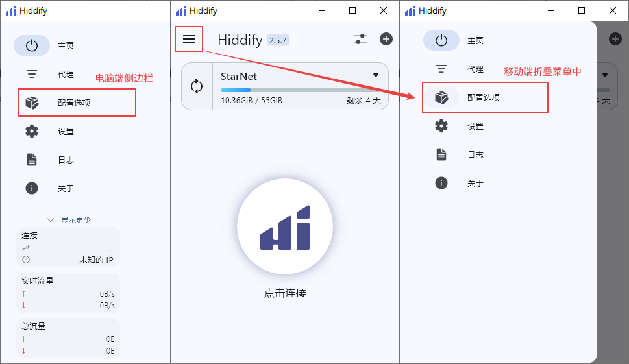Screen dimensions: 629x364
Task: Minimize the right Hiddify window
Action: click(x=550, y=11)
